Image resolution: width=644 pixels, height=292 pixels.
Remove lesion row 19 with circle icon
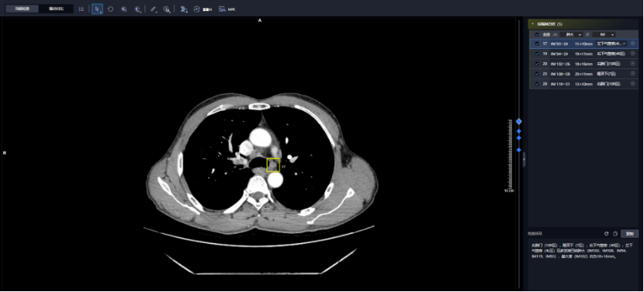click(x=633, y=54)
